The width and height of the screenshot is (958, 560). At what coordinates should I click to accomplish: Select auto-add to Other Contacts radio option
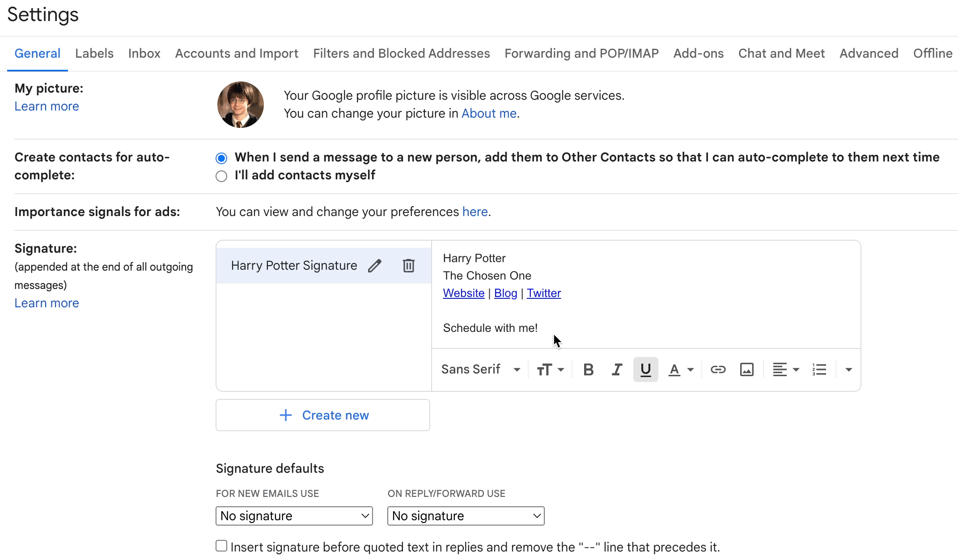coord(221,158)
